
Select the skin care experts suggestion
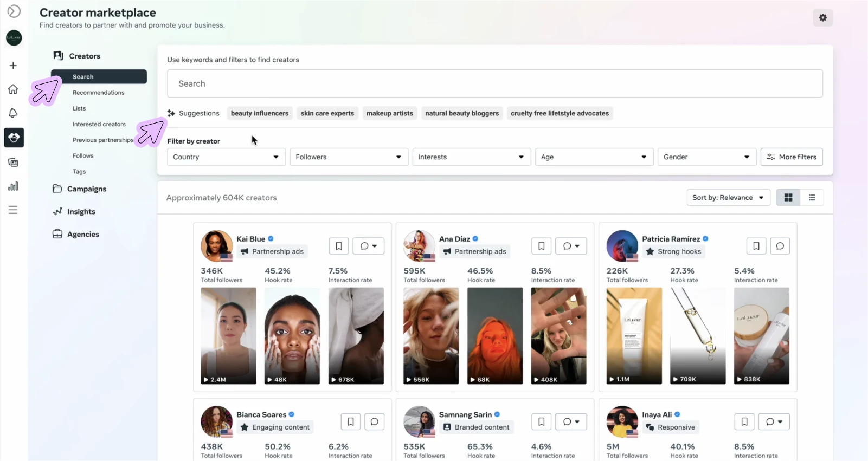(327, 113)
